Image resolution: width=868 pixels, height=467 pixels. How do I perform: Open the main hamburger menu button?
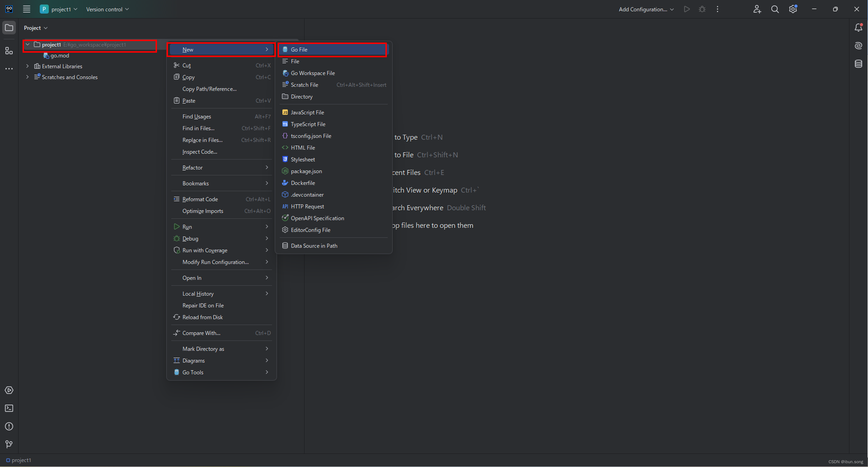point(27,9)
